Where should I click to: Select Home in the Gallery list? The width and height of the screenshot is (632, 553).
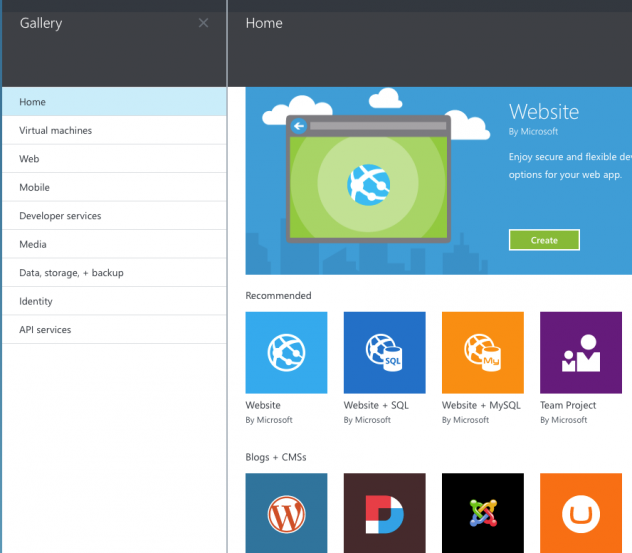click(114, 102)
